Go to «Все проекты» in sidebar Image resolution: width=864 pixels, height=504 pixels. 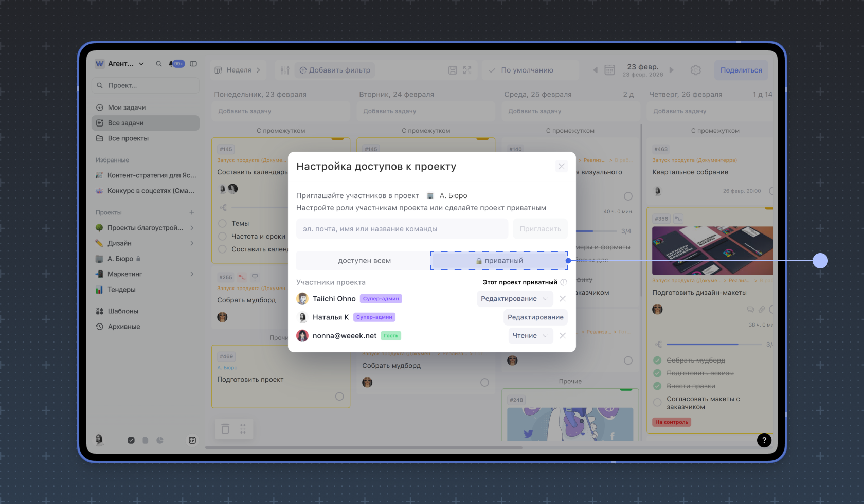click(x=128, y=138)
